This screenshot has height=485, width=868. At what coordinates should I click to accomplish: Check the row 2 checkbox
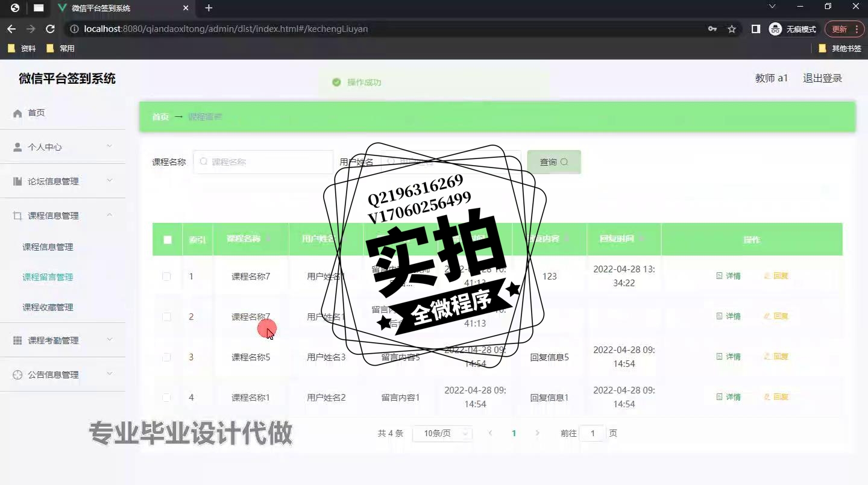166,316
